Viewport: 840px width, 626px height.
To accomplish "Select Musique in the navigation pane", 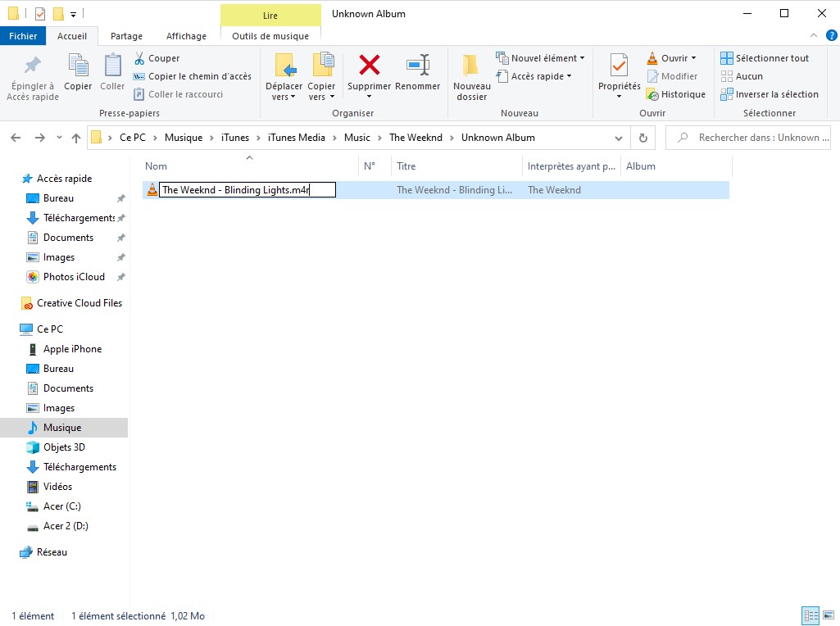I will click(x=62, y=428).
